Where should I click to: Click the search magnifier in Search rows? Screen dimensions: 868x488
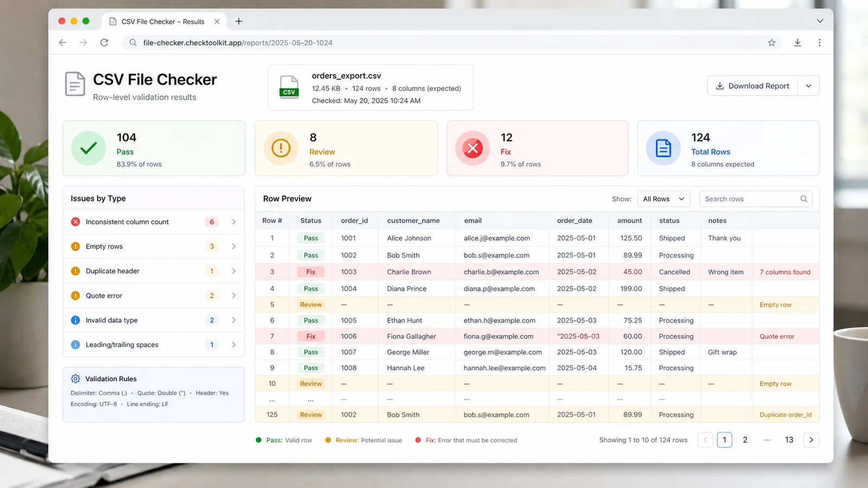tap(803, 199)
